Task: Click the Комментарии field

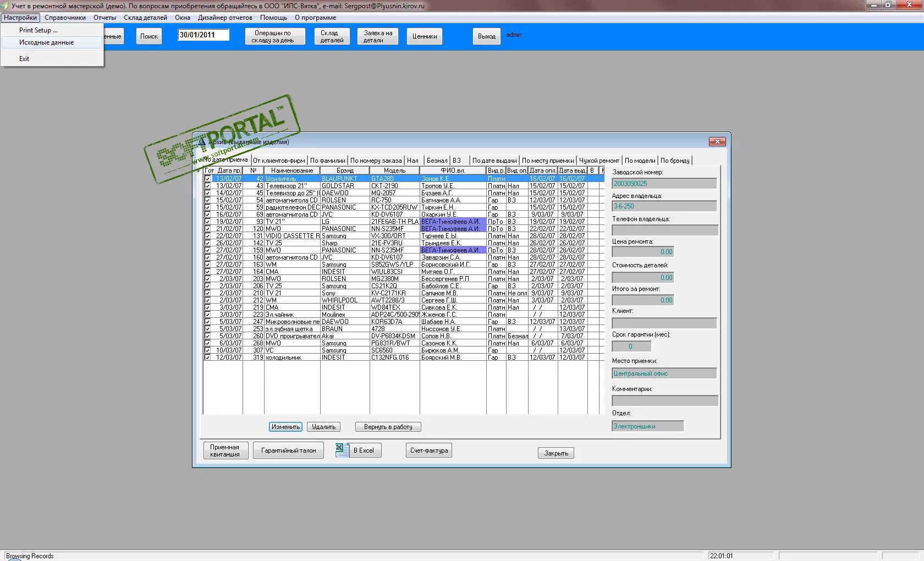Action: click(x=664, y=401)
